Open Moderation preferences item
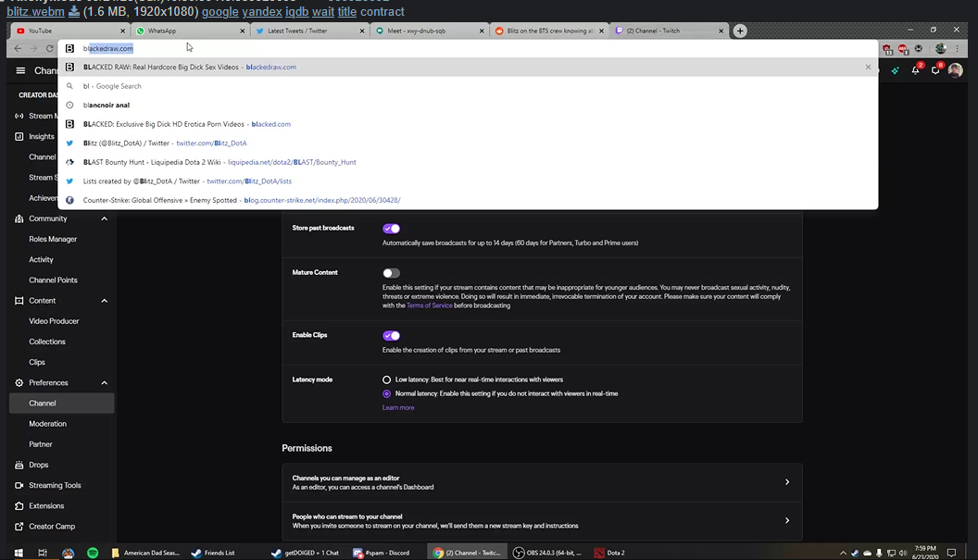This screenshot has height=560, width=978. click(x=47, y=424)
